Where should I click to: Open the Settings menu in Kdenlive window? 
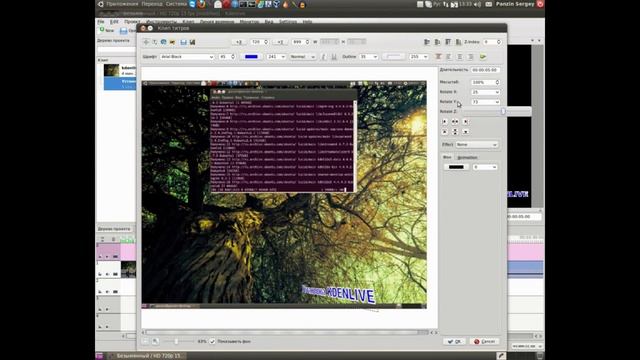pyautogui.click(x=288, y=22)
